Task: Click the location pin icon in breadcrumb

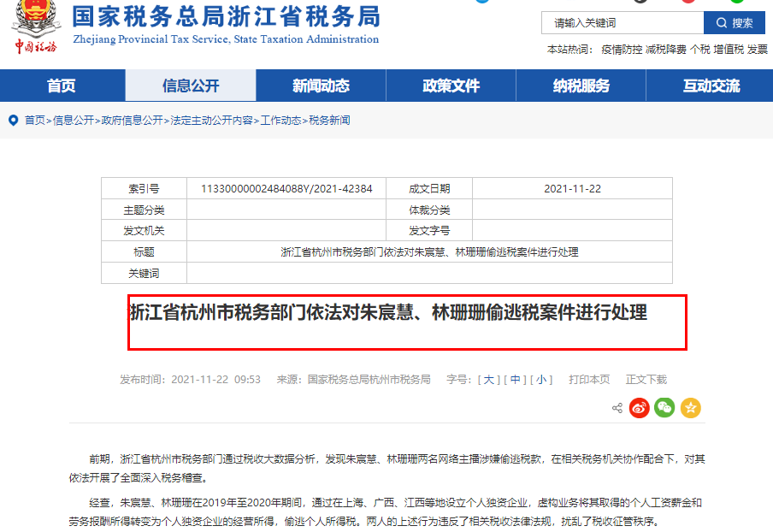Action: [14, 121]
